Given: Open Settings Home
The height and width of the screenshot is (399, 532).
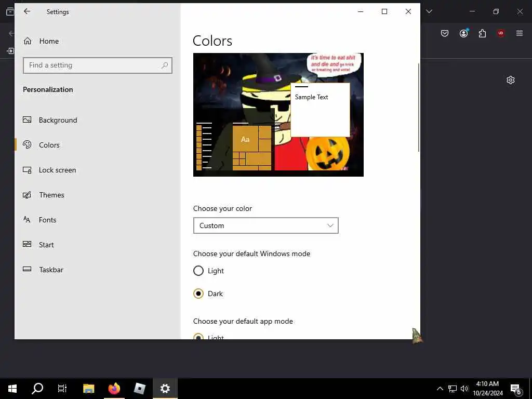Looking at the screenshot, I should point(98,41).
